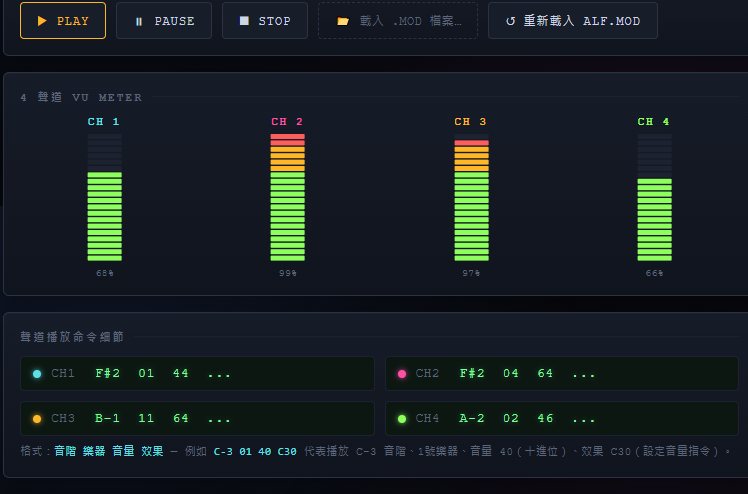Click the 聲道播放命令細節 section heading
The height and width of the screenshot is (494, 748).
click(72, 337)
